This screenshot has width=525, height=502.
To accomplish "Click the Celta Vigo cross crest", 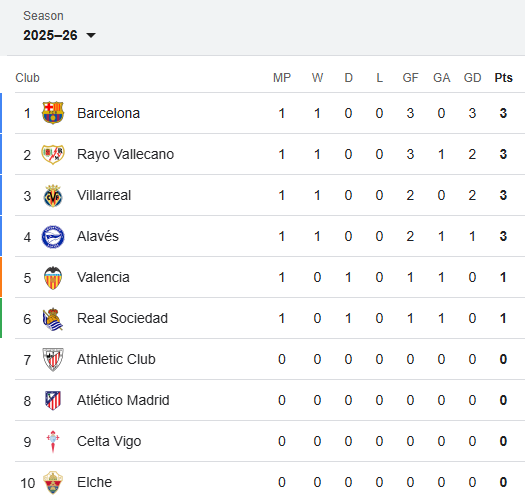I will click(x=53, y=441).
